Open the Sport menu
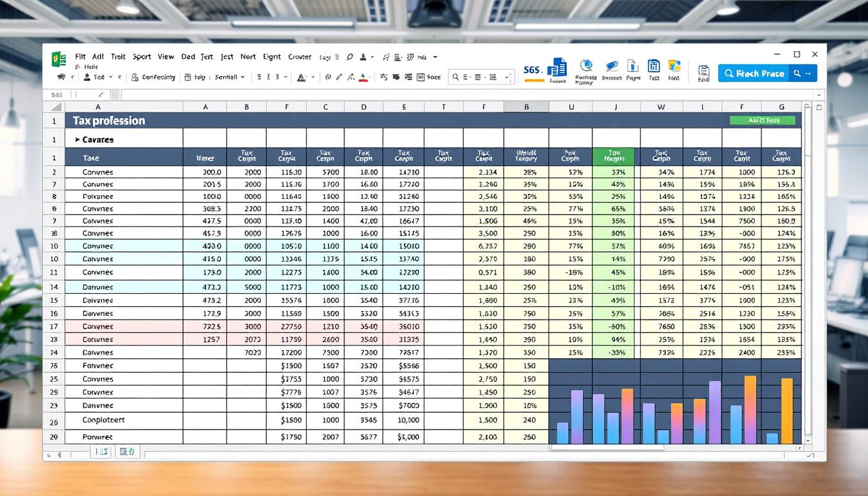 (141, 57)
